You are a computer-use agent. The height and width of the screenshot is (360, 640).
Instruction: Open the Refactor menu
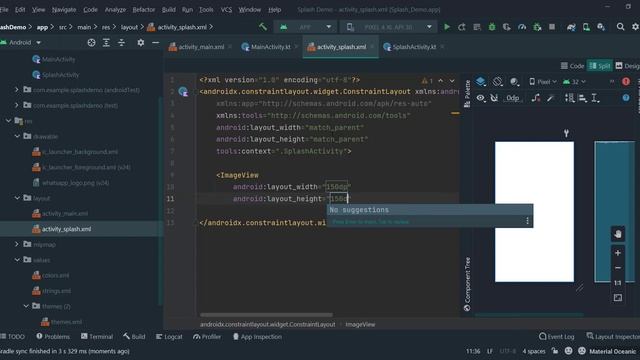pos(144,9)
